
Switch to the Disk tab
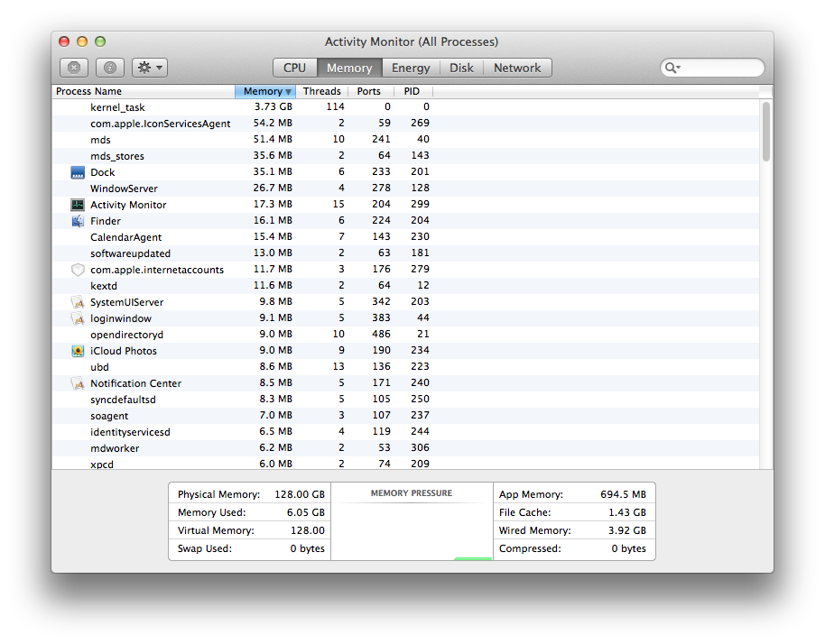[461, 68]
